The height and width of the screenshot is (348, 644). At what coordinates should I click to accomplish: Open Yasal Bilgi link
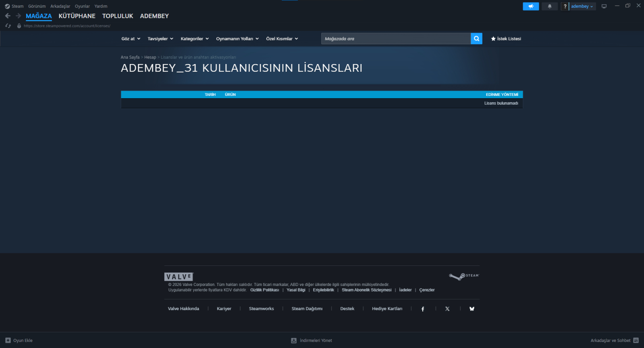click(x=296, y=290)
